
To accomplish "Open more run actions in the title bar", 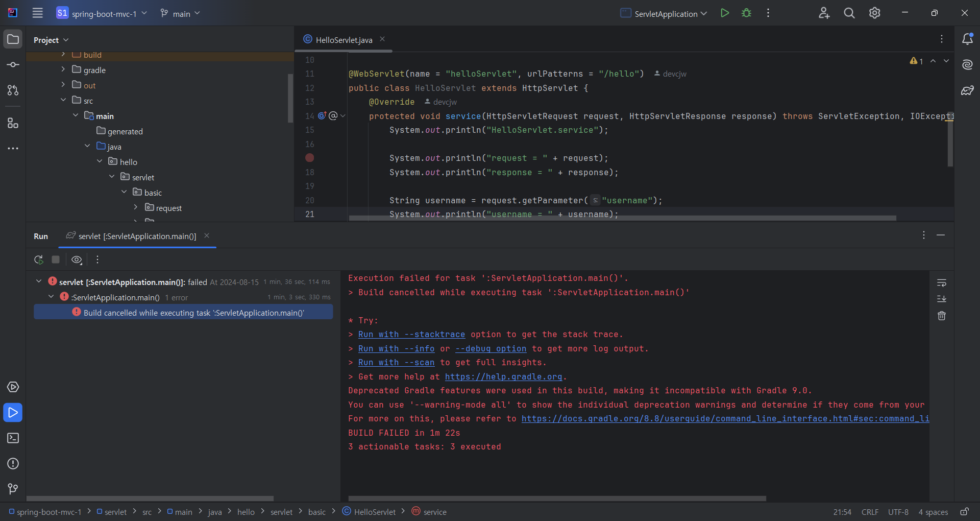I will click(x=768, y=13).
